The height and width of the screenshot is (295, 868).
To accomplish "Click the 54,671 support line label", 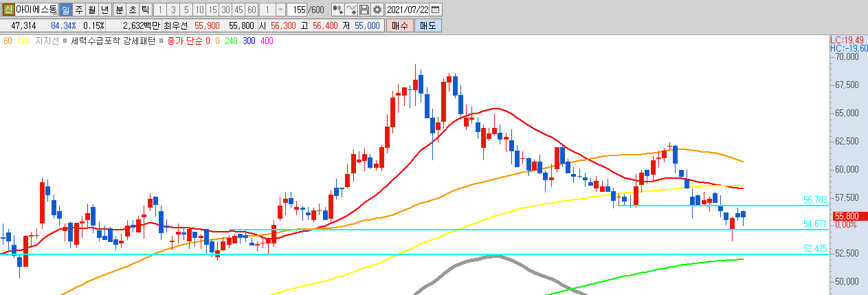I will (x=815, y=223).
